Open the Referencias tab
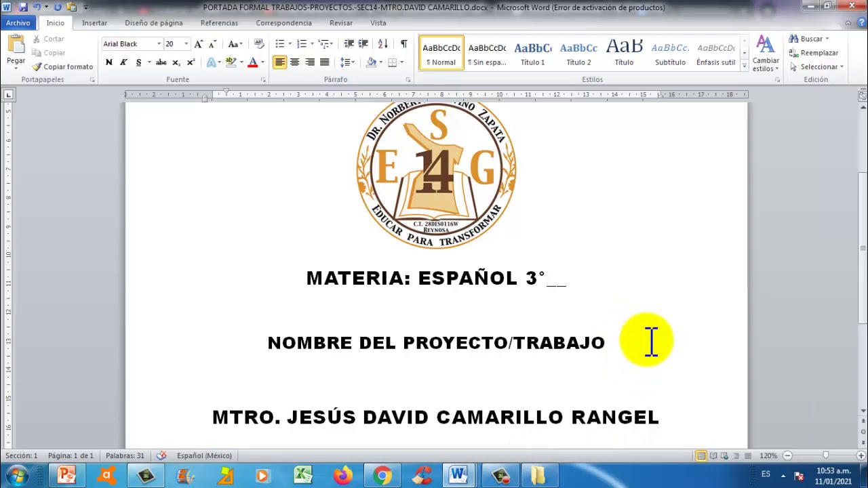 (219, 22)
